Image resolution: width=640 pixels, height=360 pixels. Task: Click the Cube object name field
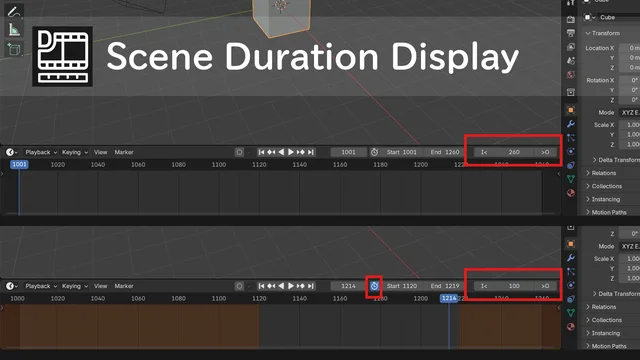pyautogui.click(x=618, y=17)
